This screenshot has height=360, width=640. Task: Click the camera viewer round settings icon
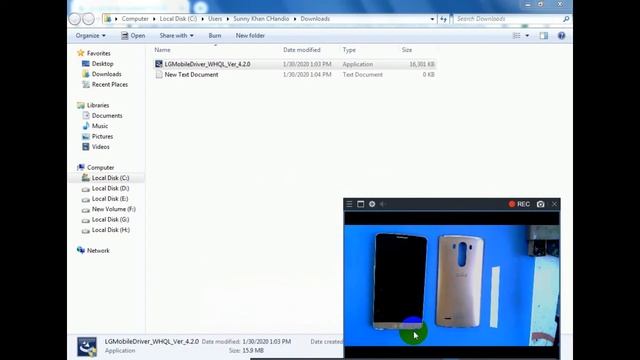[x=372, y=204]
